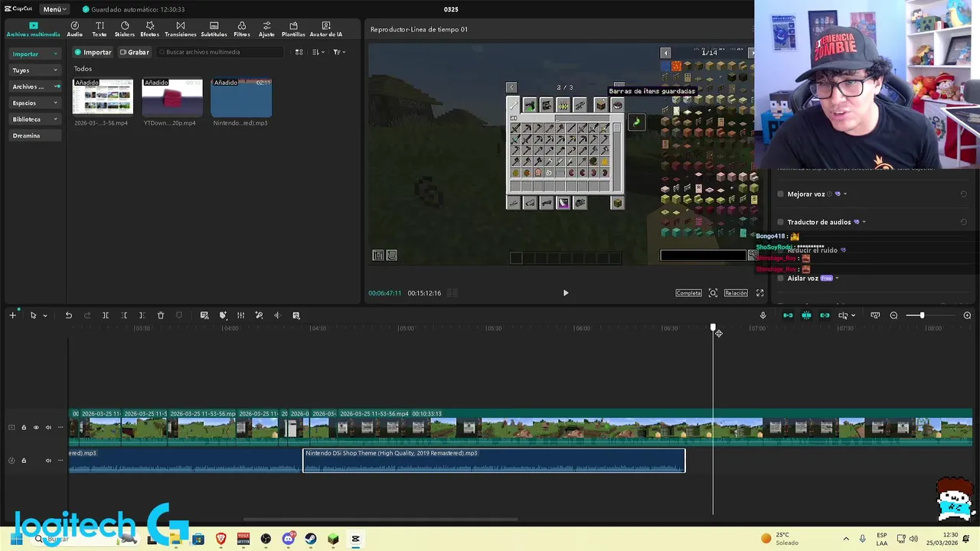Split the clip at playhead
980x551 pixels.
(106, 315)
